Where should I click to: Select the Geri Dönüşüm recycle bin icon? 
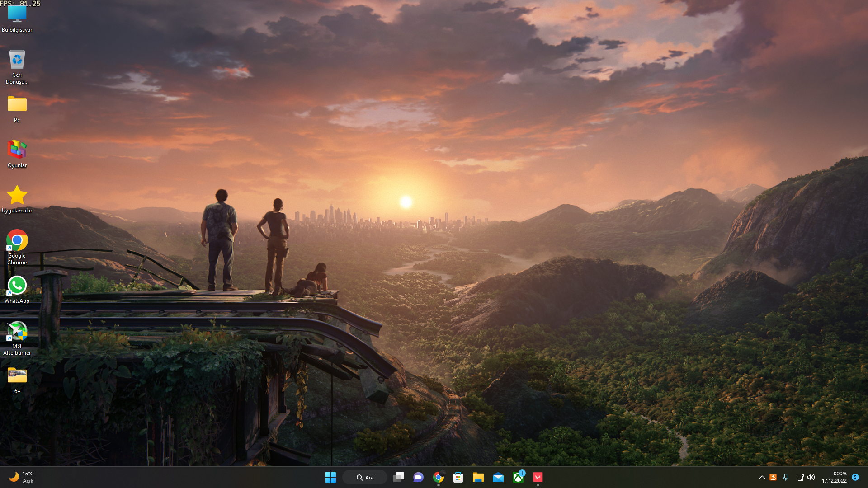(x=17, y=66)
